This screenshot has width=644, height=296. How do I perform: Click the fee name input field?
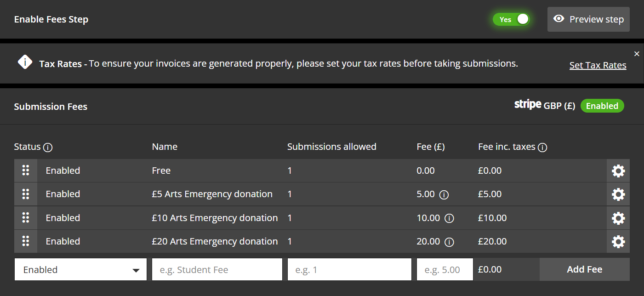pyautogui.click(x=217, y=270)
